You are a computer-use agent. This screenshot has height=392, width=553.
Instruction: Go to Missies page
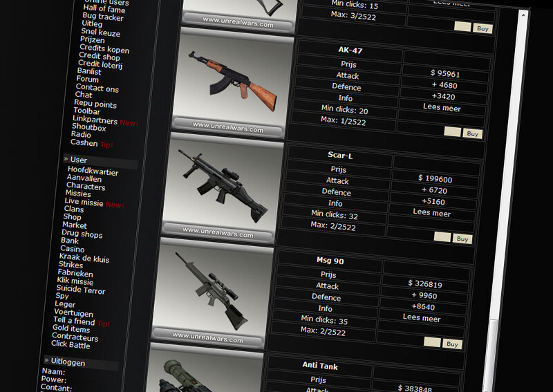click(x=78, y=194)
